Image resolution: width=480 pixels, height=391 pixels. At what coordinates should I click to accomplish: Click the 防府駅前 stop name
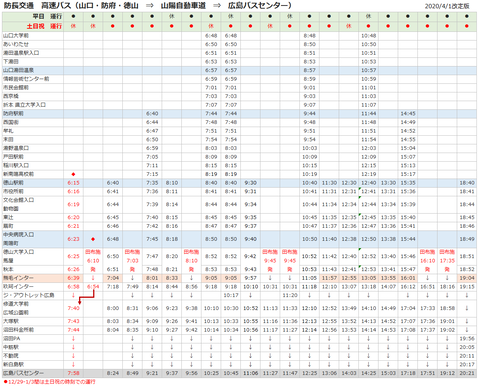(x=13, y=114)
